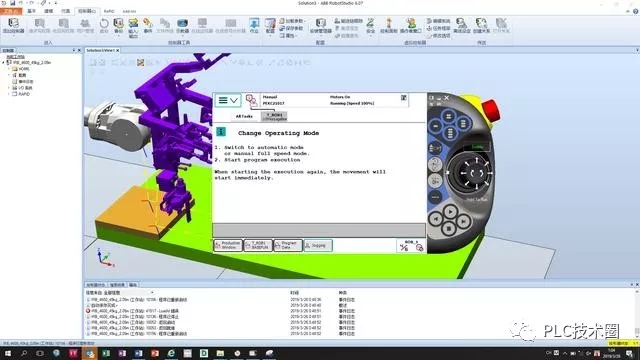The width and height of the screenshot is (640, 360).
Task: Click the Events icon in the controller ribbon
Action: 148,25
